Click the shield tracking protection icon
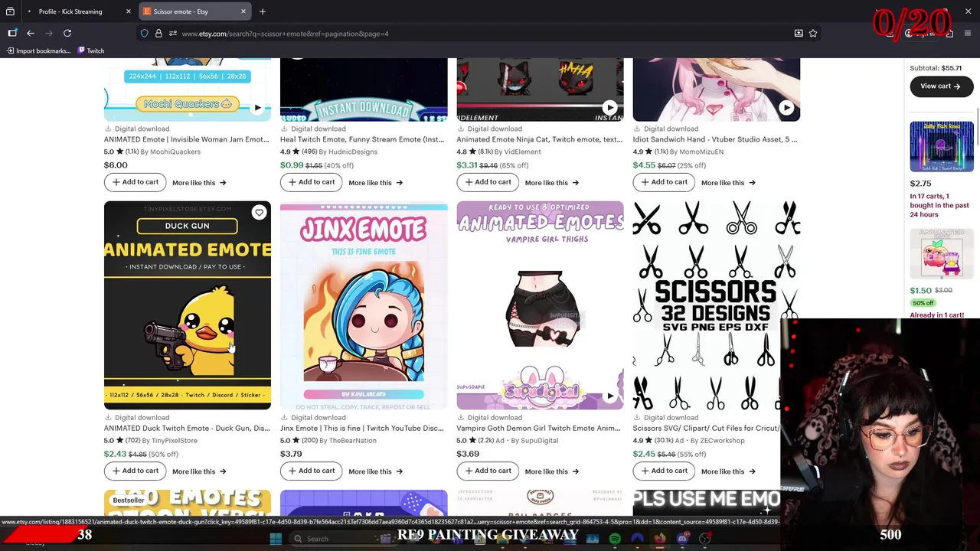The width and height of the screenshot is (980, 551). (144, 33)
